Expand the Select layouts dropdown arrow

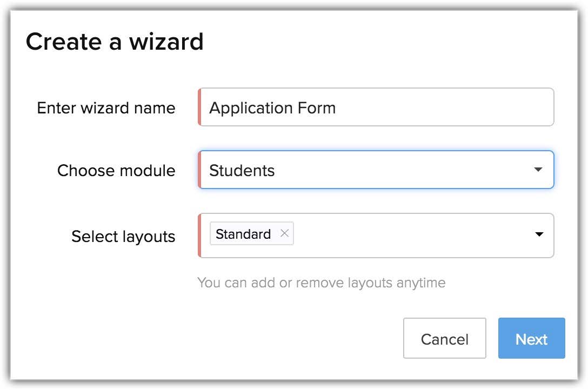coord(539,234)
